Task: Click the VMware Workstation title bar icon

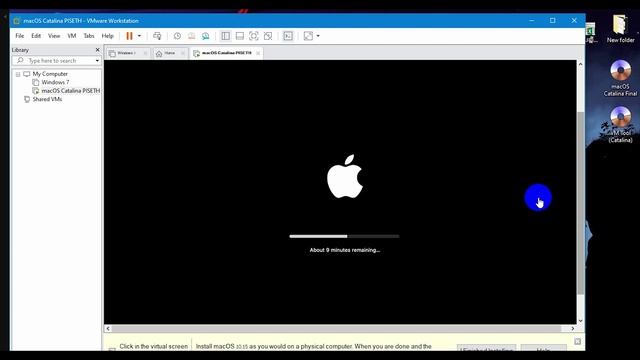Action: [16, 20]
